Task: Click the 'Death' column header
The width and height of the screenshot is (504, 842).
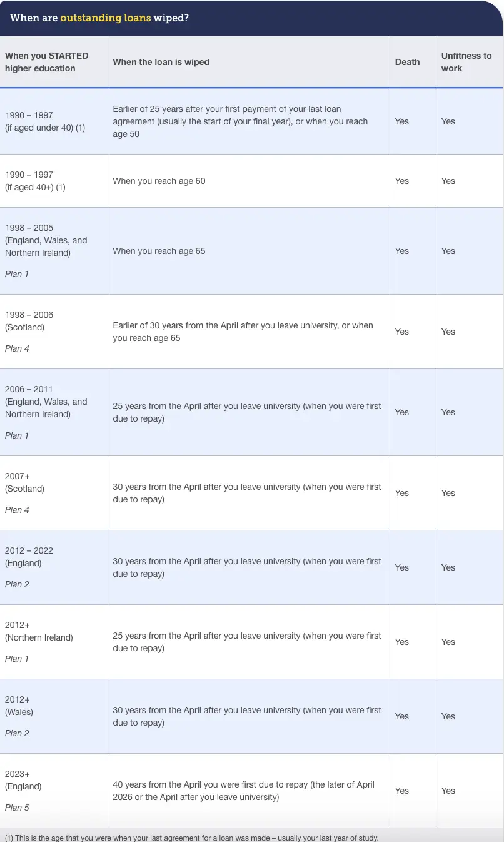Action: [x=407, y=62]
